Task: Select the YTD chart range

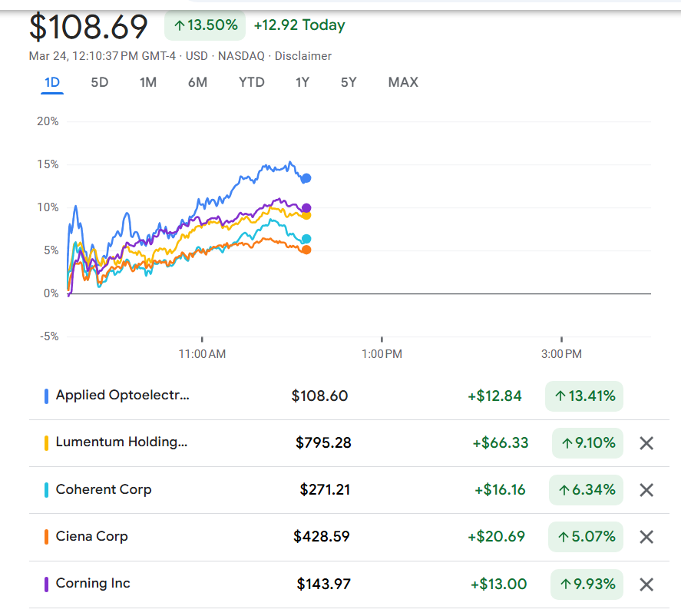Action: click(x=252, y=82)
